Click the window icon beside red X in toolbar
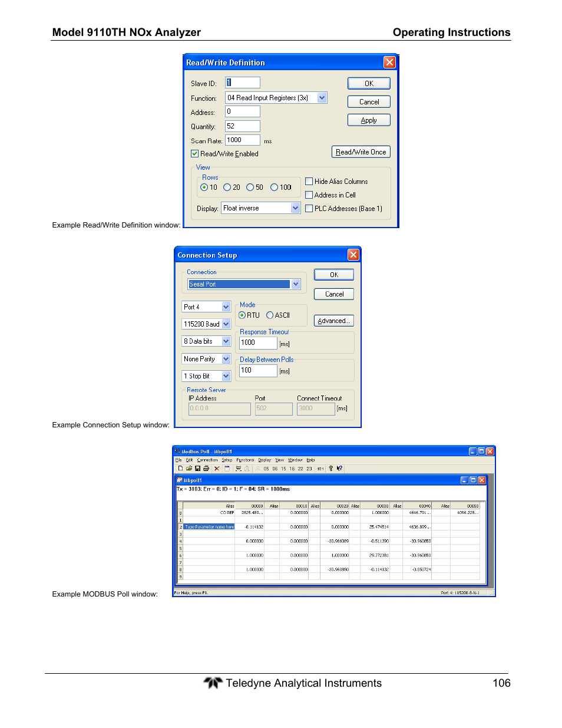562x728 pixels. 227,469
